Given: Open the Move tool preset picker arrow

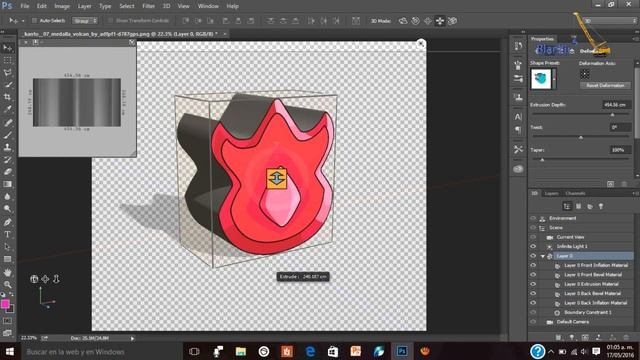Looking at the screenshot, I should tap(23, 21).
